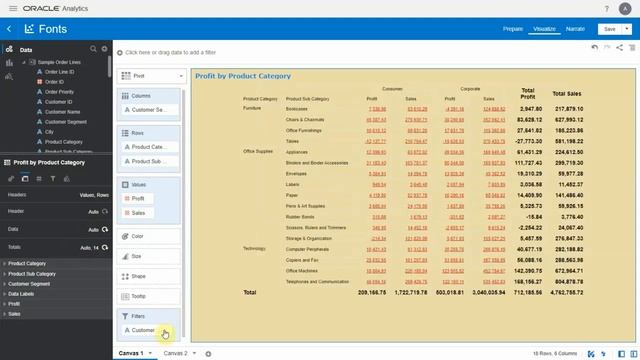Select Customer Name in data tree
The height and width of the screenshot is (360, 640).
pyautogui.click(x=62, y=112)
